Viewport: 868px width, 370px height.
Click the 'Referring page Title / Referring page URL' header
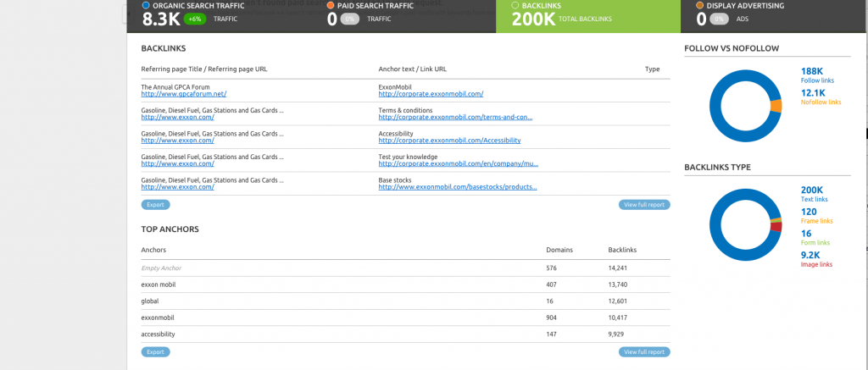204,69
